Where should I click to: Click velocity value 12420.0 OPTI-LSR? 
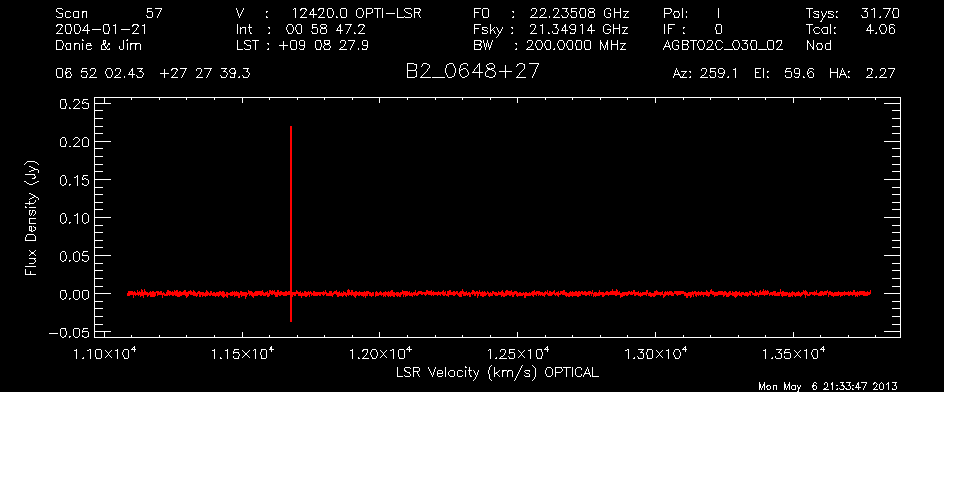click(x=356, y=13)
